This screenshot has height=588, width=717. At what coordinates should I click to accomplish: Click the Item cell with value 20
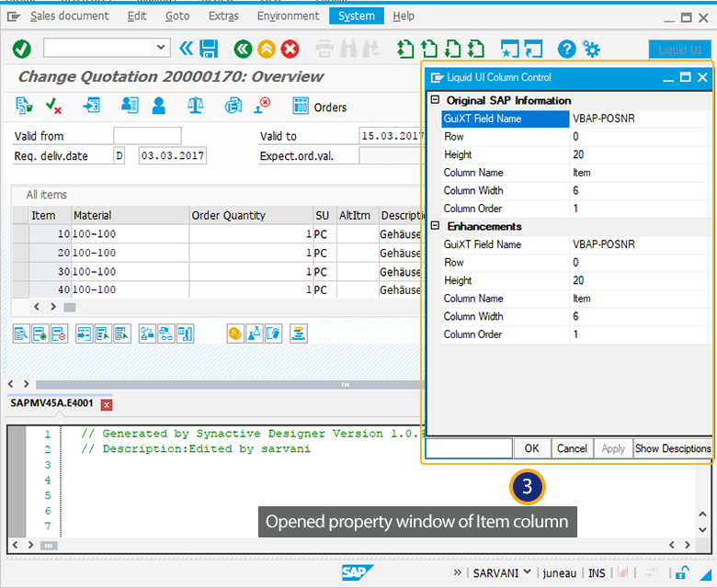pyautogui.click(x=51, y=253)
